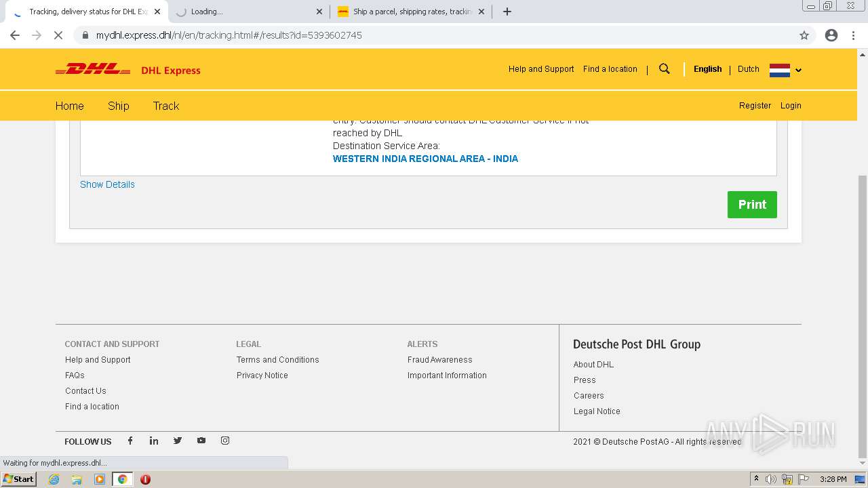Viewport: 868px width, 488px height.
Task: Open DHL Twitter icon
Action: pos(178,441)
